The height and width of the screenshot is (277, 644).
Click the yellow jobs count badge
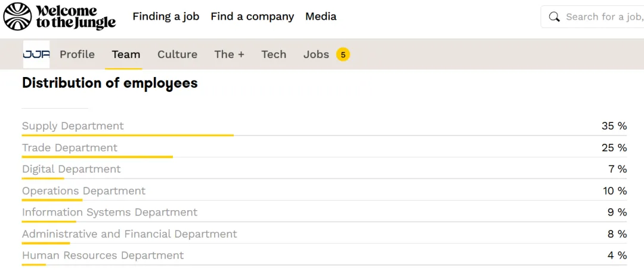[x=343, y=55]
